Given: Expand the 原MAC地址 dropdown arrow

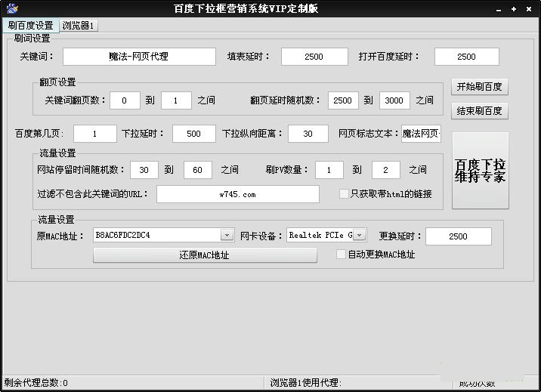Looking at the screenshot, I should pos(227,235).
